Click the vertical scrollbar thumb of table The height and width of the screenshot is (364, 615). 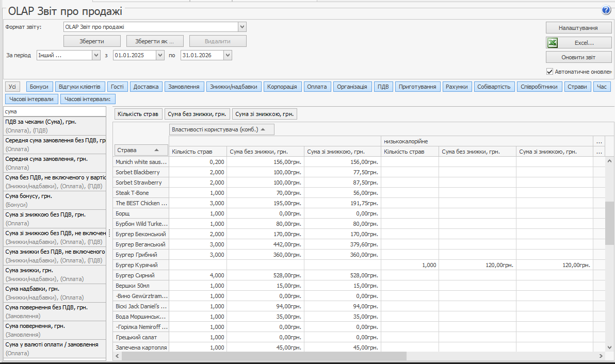click(609, 223)
